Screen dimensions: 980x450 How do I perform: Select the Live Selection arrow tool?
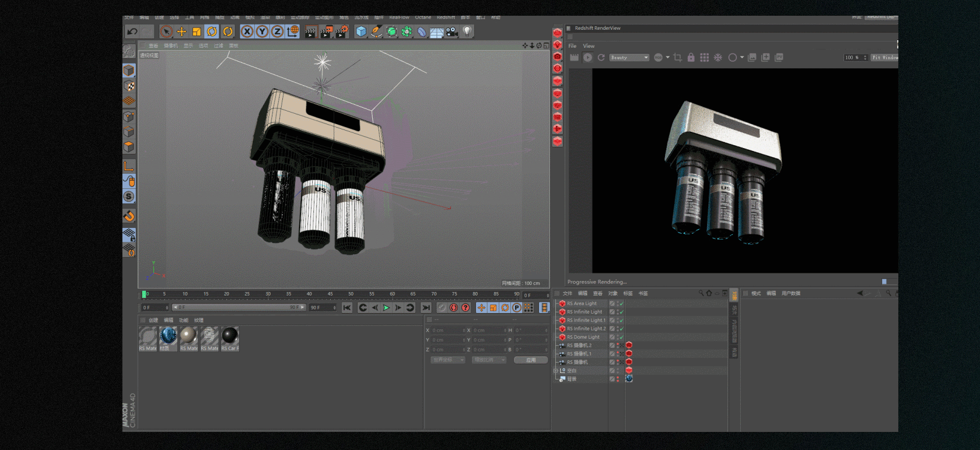166,31
